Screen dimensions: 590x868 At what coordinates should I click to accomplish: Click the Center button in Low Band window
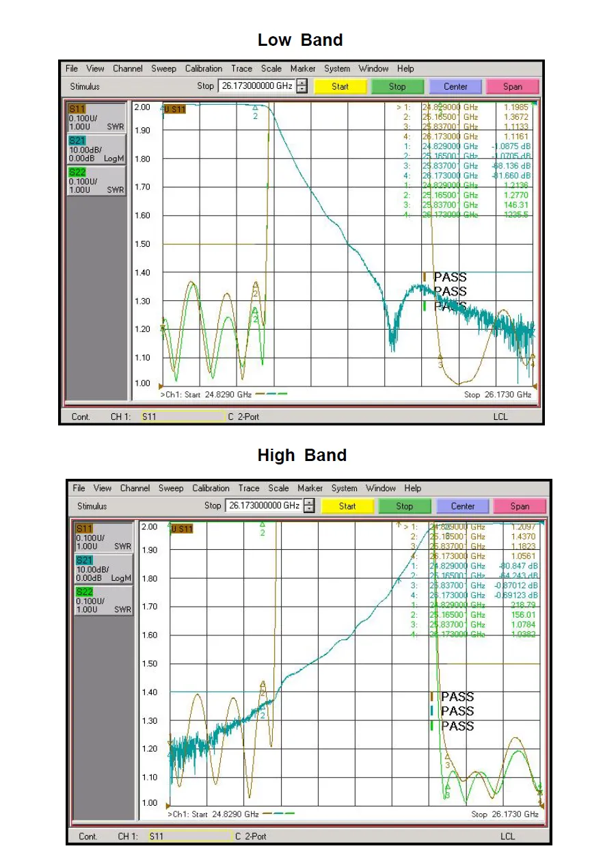[x=455, y=87]
